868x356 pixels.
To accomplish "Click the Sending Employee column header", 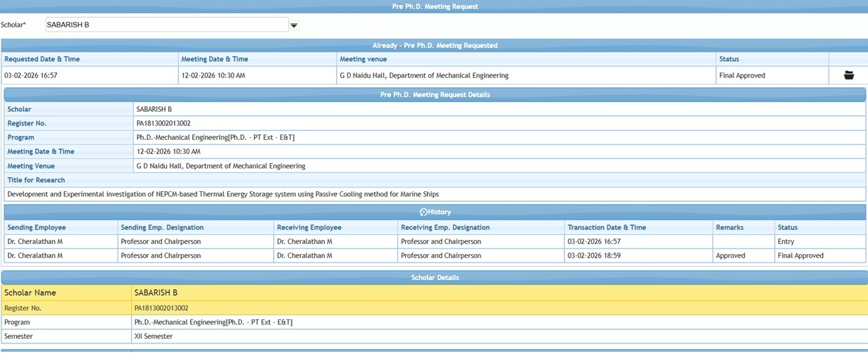I will point(37,227).
